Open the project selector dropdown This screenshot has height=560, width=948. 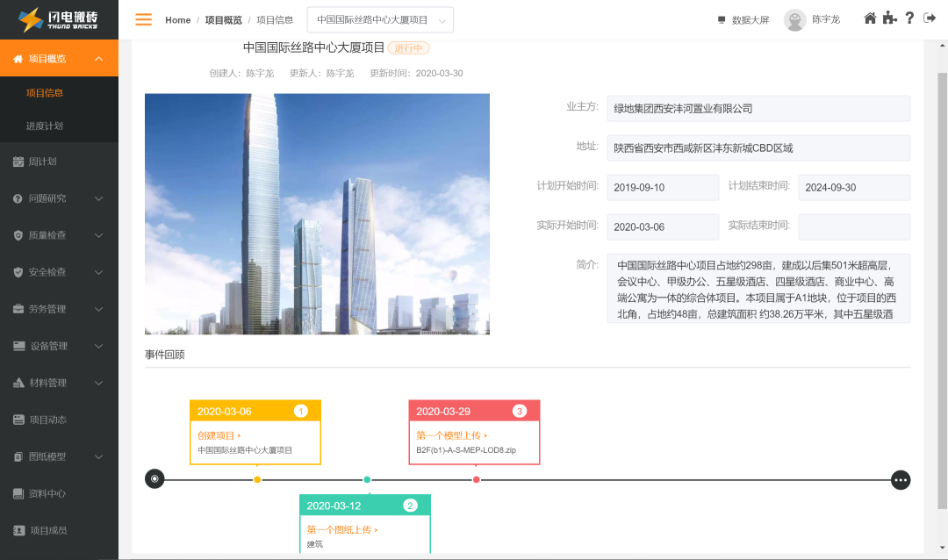[x=380, y=20]
